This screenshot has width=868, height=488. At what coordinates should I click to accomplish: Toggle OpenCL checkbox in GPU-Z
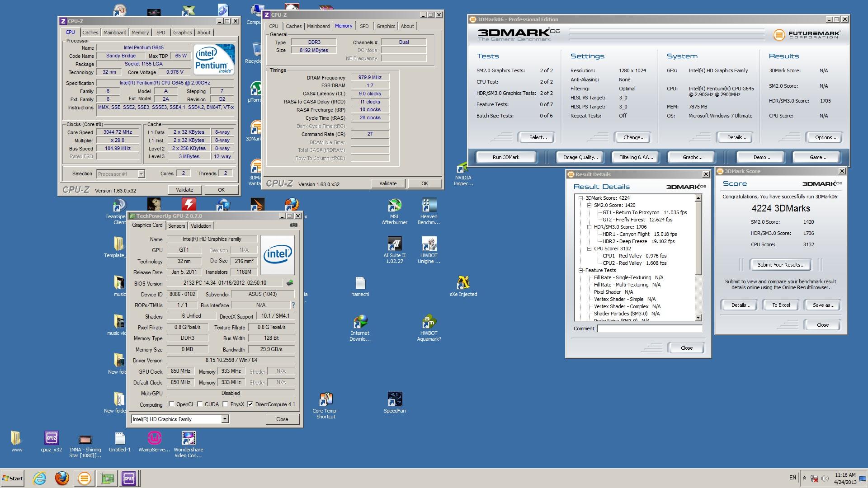coord(171,404)
